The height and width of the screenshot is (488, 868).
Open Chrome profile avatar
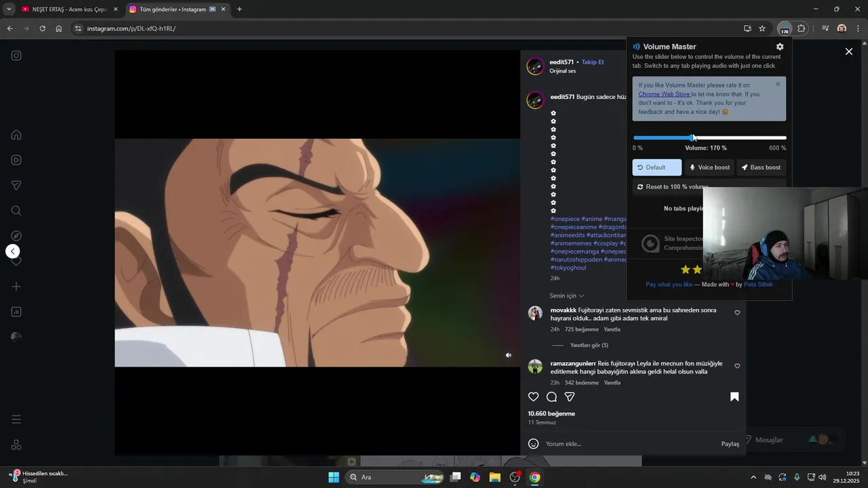[x=842, y=28]
